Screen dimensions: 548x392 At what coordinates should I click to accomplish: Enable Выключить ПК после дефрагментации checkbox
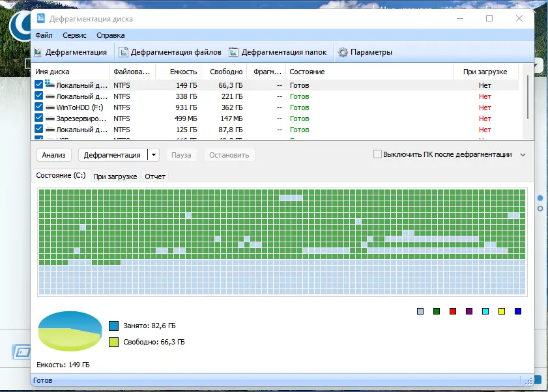click(377, 154)
